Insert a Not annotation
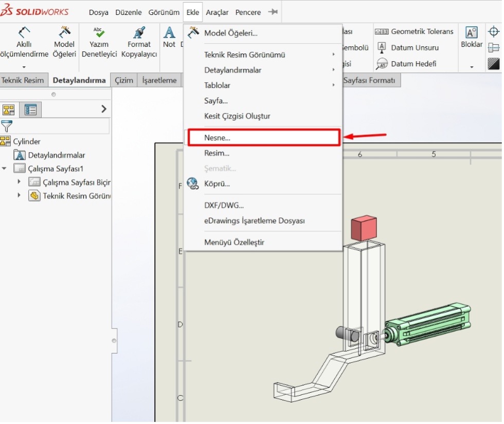This screenshot has height=424, width=504. pyautogui.click(x=170, y=44)
